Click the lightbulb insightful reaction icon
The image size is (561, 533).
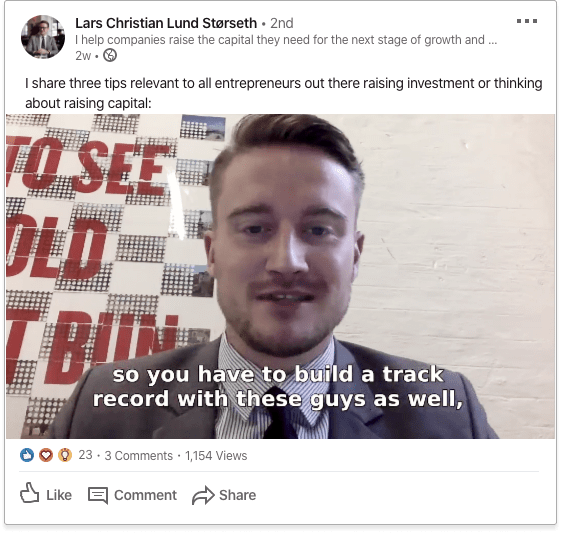point(65,455)
